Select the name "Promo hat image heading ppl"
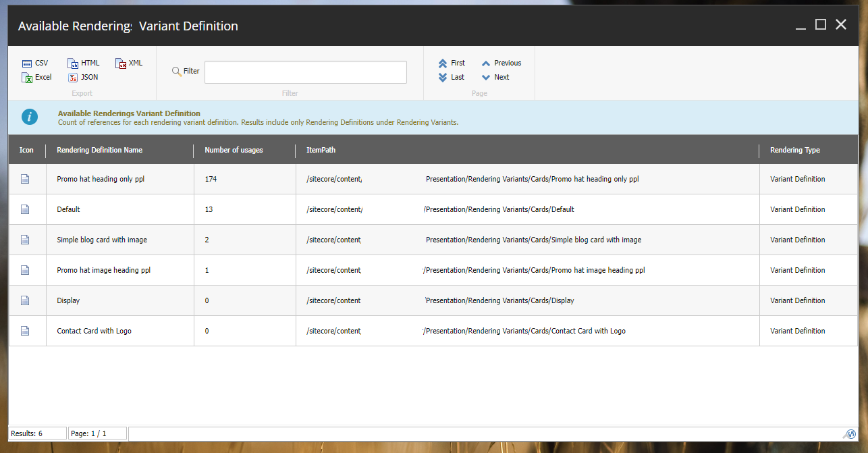The image size is (868, 453). [x=104, y=270]
